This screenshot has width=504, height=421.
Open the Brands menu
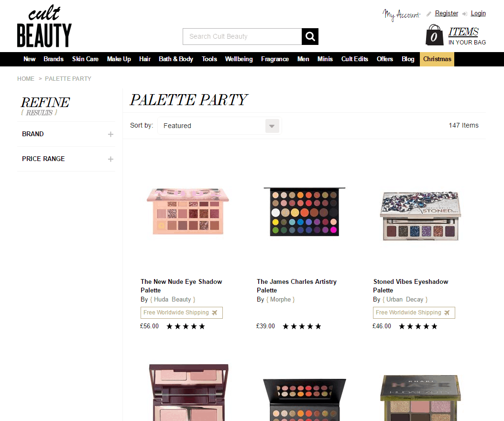tap(54, 59)
